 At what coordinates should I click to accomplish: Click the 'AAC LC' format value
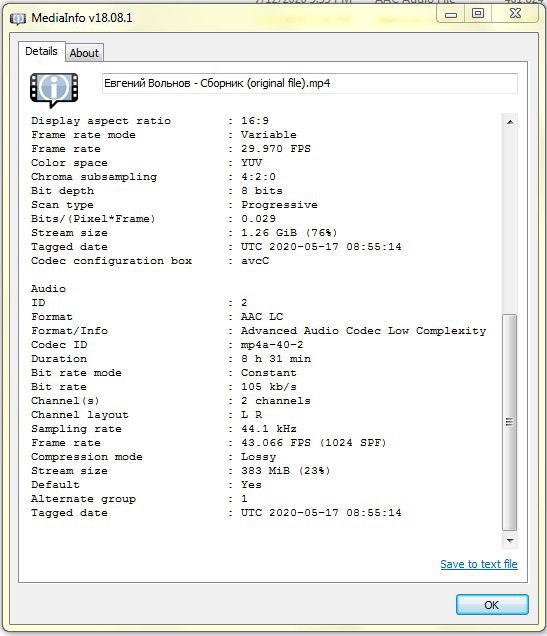coord(262,317)
